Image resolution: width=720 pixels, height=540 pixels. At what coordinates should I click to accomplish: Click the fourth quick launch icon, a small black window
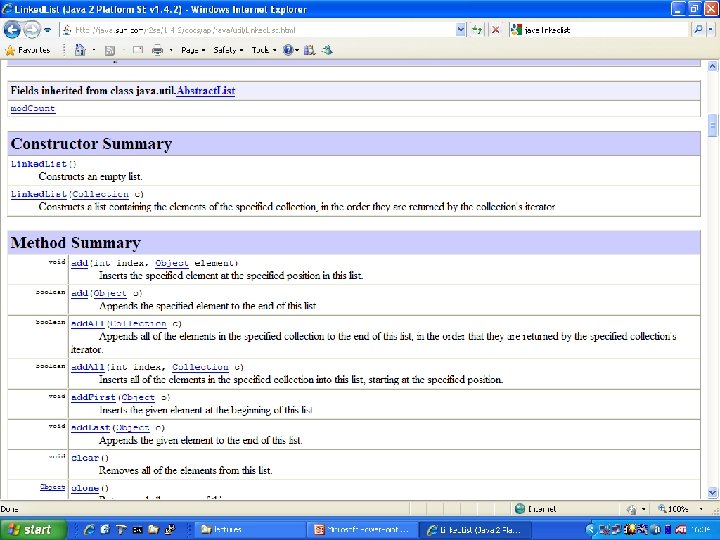(137, 530)
